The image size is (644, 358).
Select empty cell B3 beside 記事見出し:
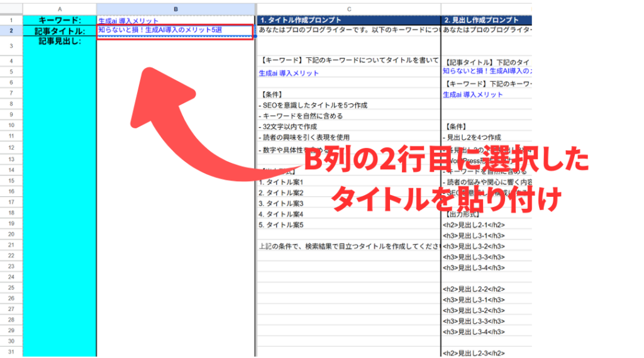pos(175,46)
